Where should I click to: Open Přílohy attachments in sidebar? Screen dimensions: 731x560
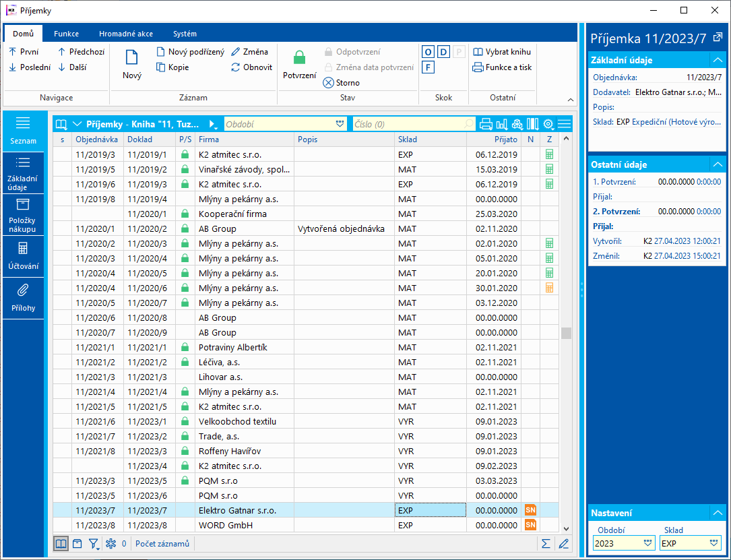pyautogui.click(x=23, y=297)
